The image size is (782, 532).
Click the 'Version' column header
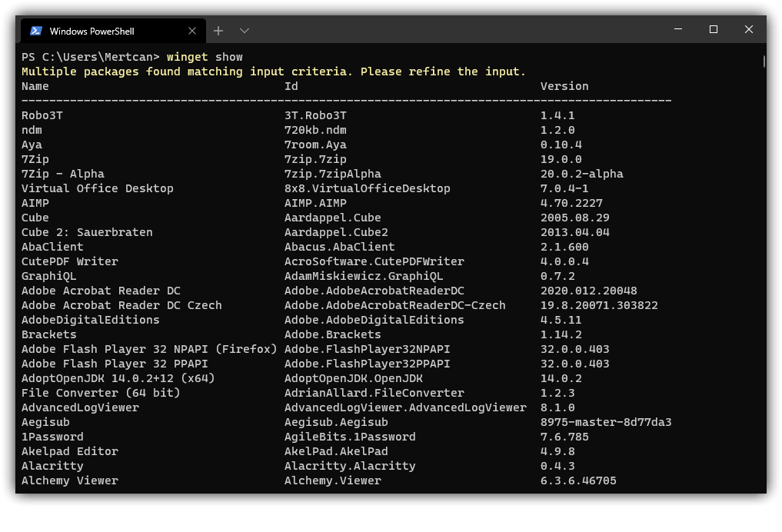pos(564,86)
